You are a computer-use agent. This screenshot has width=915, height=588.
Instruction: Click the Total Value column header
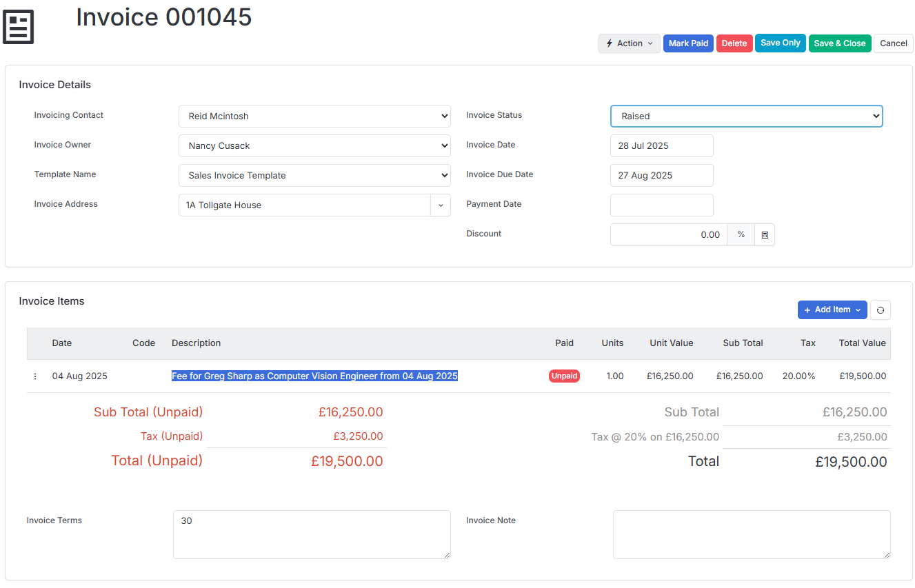863,343
